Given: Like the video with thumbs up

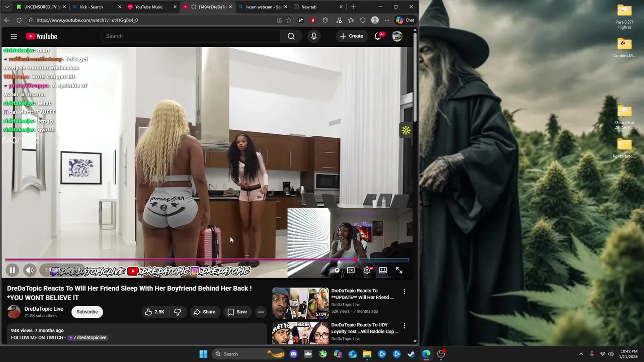Looking at the screenshot, I should click(155, 312).
